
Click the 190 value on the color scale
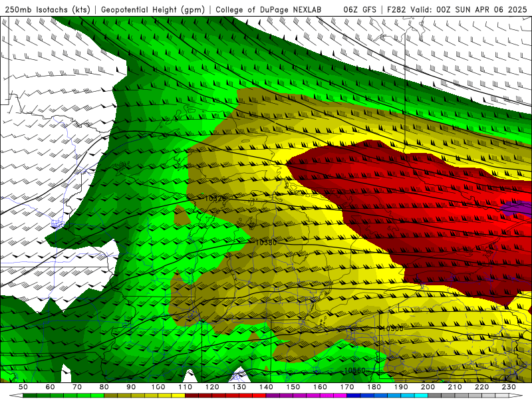401,387
